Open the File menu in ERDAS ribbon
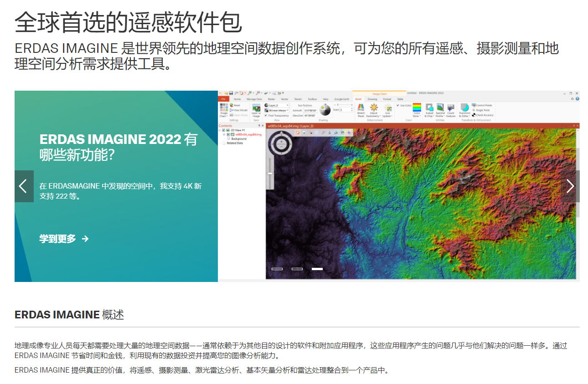 click(x=223, y=99)
